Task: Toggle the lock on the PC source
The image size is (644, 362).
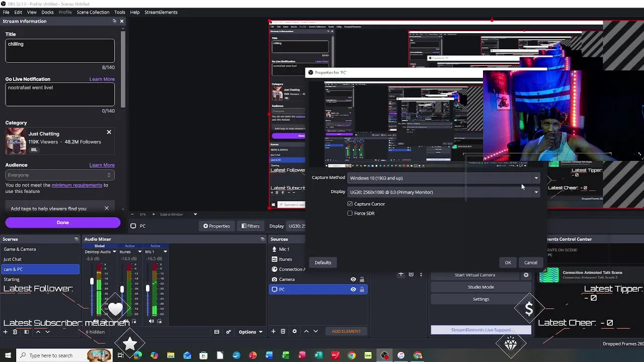Action: (362, 290)
